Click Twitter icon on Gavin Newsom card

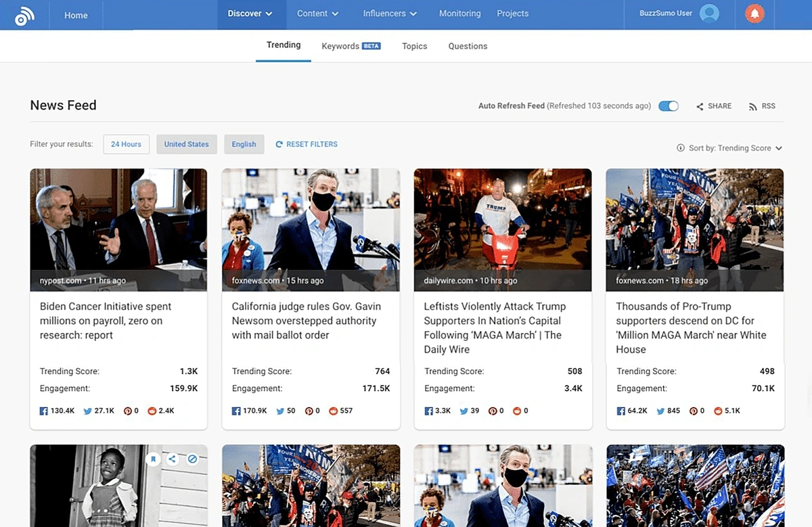[x=279, y=411]
